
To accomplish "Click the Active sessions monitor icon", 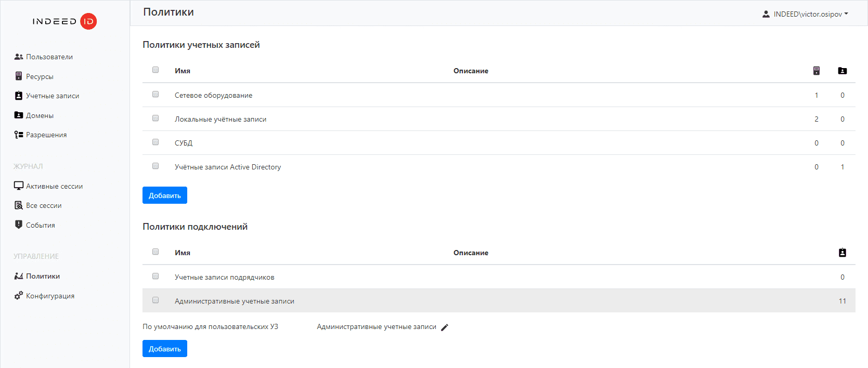I will click(x=19, y=186).
